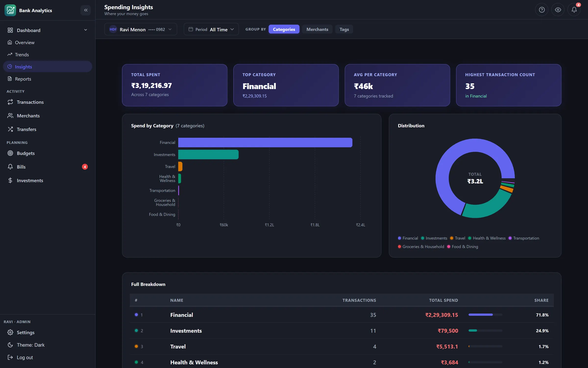Go to Overview in sidebar
Image resolution: width=588 pixels, height=368 pixels.
(48, 42)
